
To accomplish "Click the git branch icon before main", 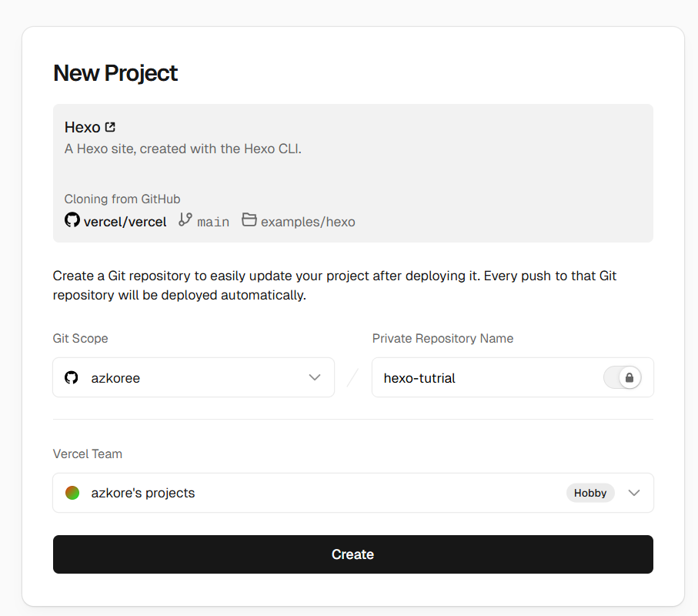I will click(185, 220).
